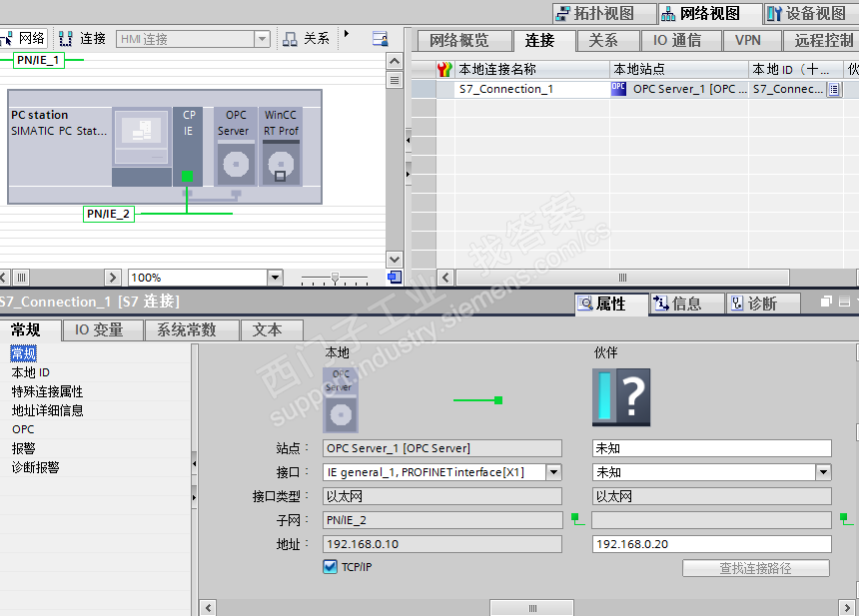Switch to Network view tab
This screenshot has width=859, height=616.
[x=710, y=14]
